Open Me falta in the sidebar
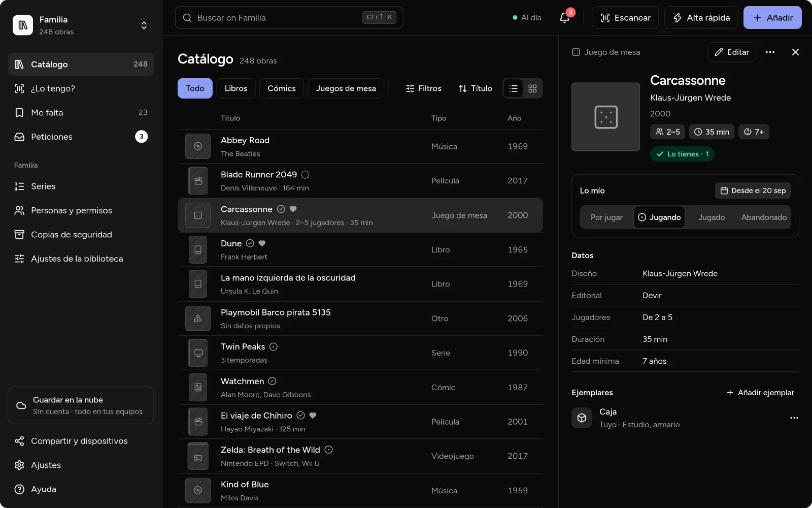The image size is (812, 508). [81, 113]
